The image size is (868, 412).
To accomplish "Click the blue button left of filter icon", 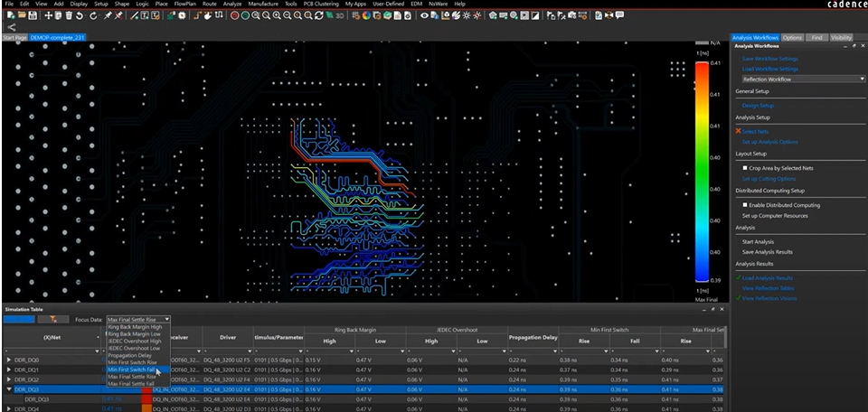I will coord(19,319).
